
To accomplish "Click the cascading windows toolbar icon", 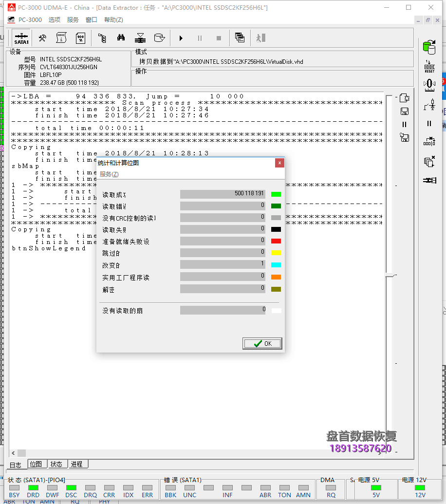I will coord(239,38).
